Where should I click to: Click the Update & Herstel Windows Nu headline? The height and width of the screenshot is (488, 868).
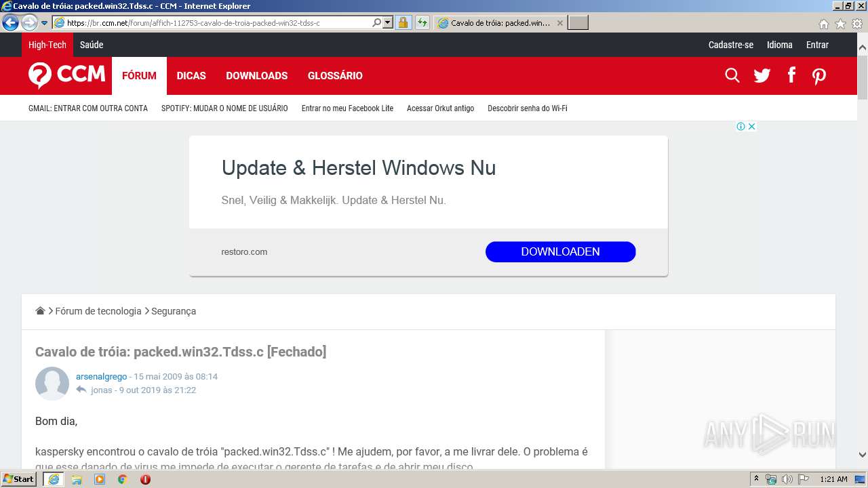(359, 167)
